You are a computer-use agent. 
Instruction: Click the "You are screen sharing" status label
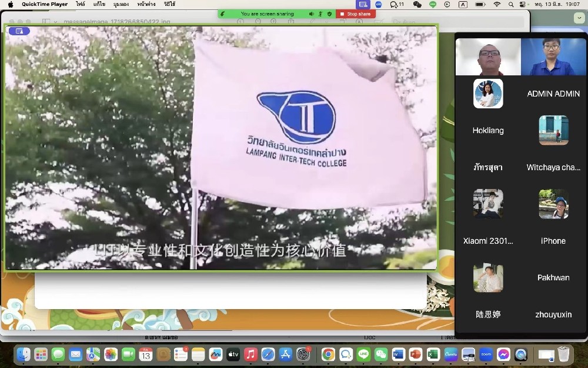267,14
